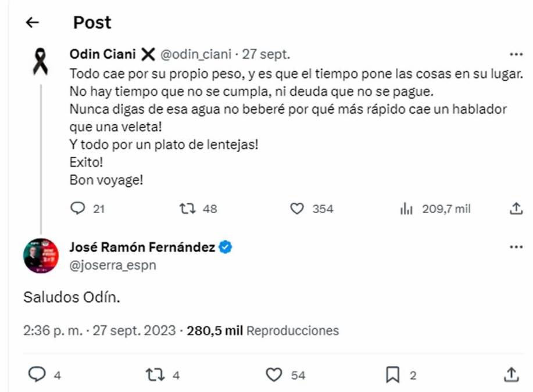Share José Ramón Fernández's post
Screen dimensions: 533x392
tap(511, 375)
